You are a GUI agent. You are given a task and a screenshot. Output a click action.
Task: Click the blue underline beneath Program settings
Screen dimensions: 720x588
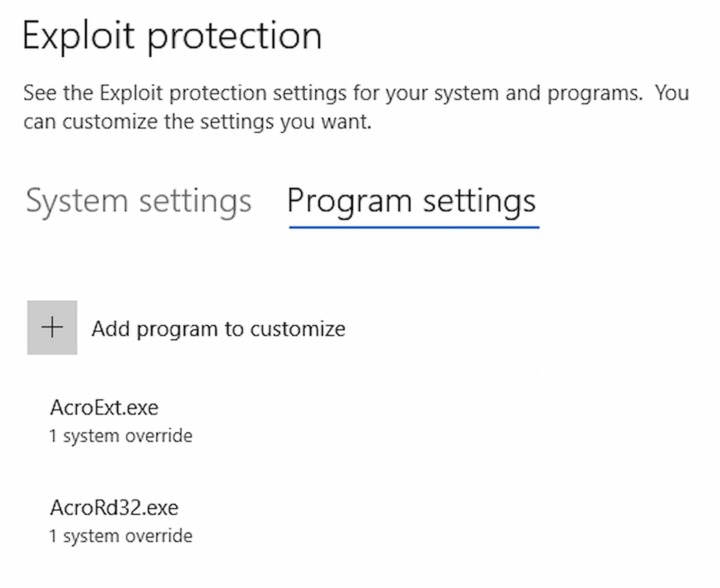[x=414, y=227]
